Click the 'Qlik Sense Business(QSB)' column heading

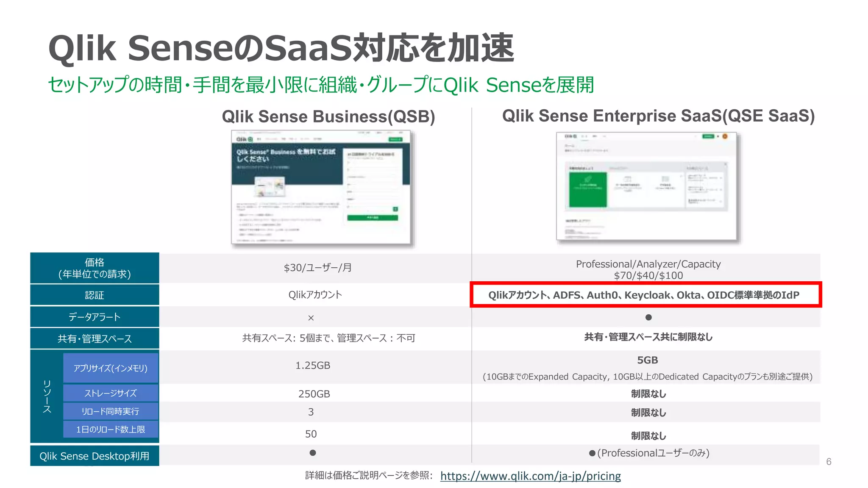coord(328,116)
